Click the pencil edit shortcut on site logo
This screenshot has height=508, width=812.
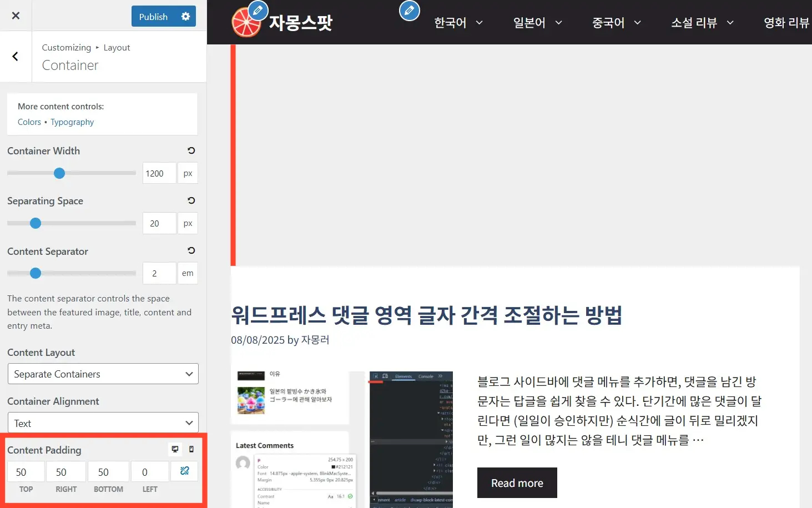point(258,11)
